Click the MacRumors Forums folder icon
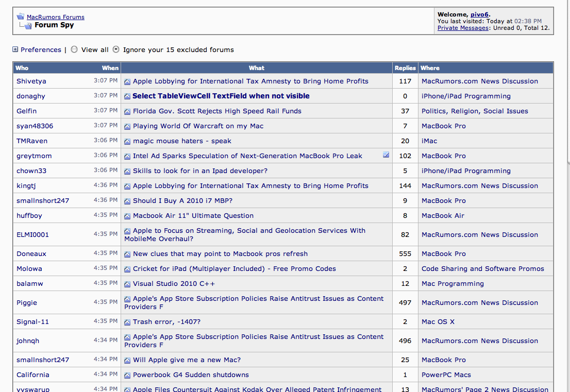 (x=21, y=16)
